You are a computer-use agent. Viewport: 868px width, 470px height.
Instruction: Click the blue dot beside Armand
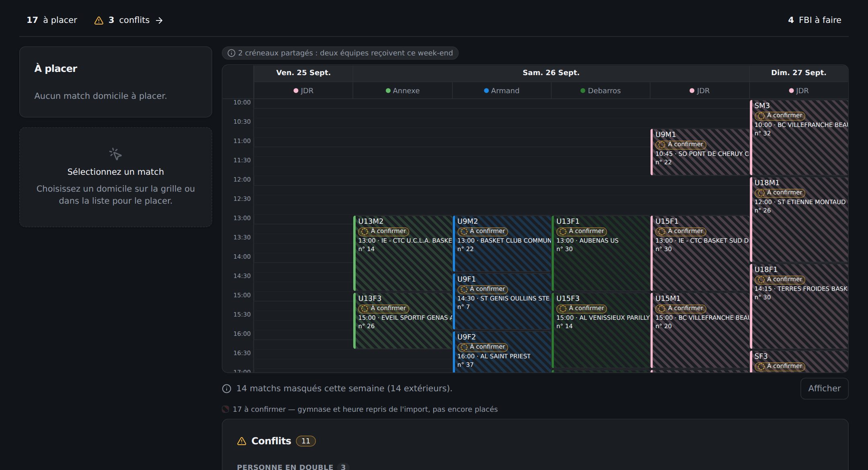pyautogui.click(x=486, y=91)
